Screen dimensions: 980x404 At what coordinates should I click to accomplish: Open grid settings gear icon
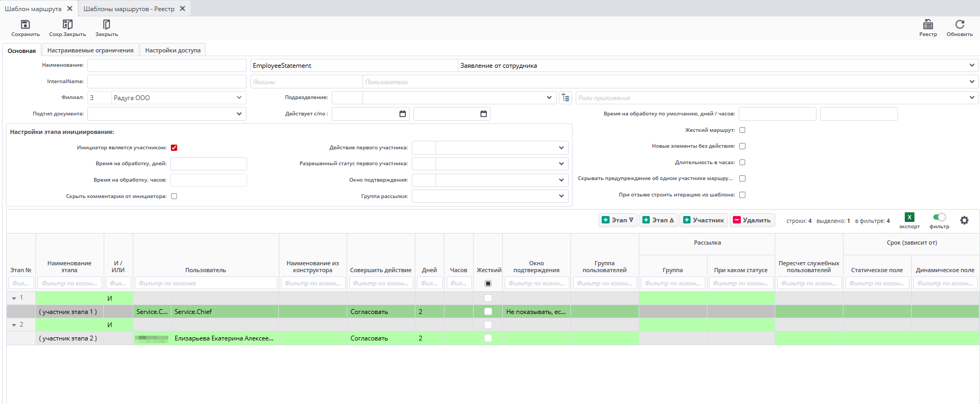point(964,220)
